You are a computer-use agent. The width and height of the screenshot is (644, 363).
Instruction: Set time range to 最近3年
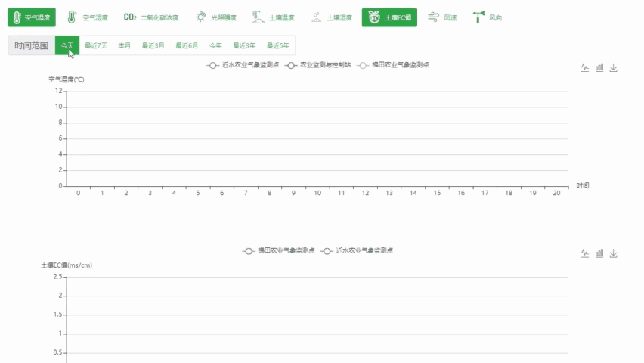(x=244, y=45)
